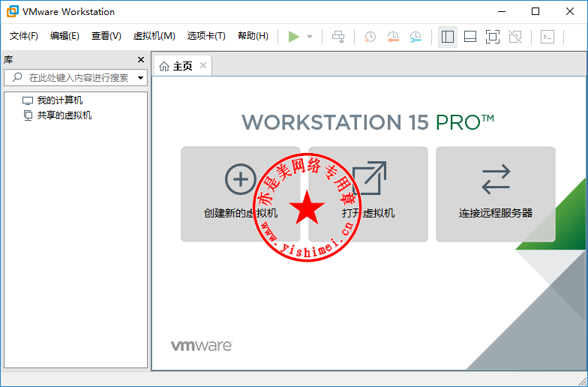Take a snapshot using the clock-plus icon
Viewport: 588px width, 387px height.
click(370, 37)
